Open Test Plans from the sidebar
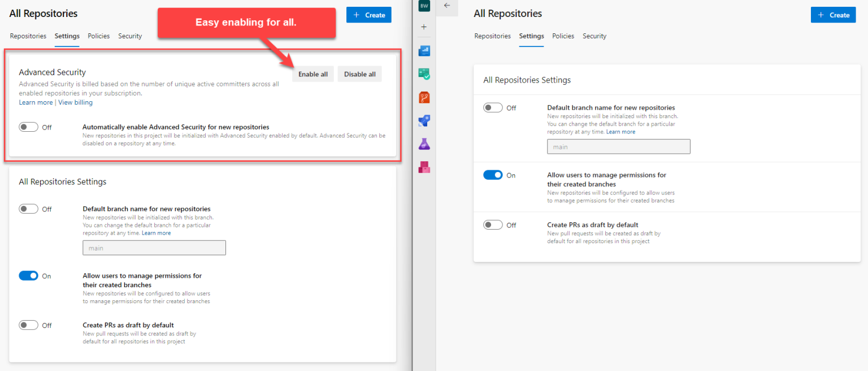868x371 pixels. 424,143
